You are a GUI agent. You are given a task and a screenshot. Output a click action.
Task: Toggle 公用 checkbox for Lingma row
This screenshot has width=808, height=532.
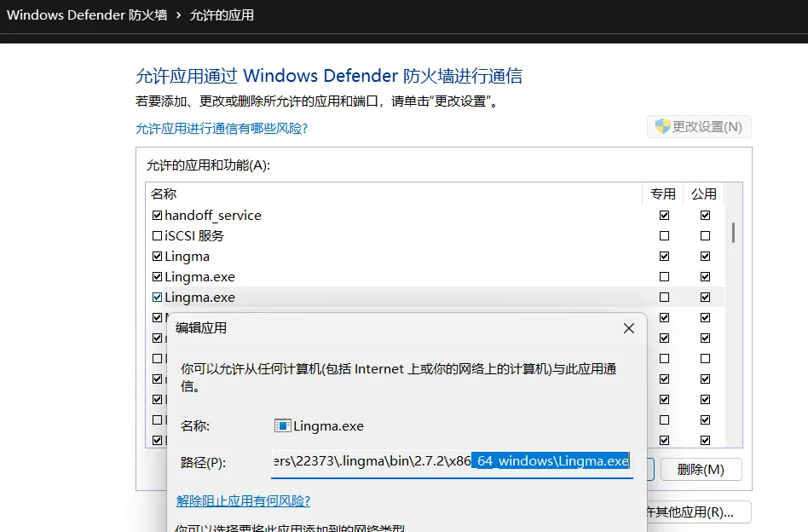(706, 257)
